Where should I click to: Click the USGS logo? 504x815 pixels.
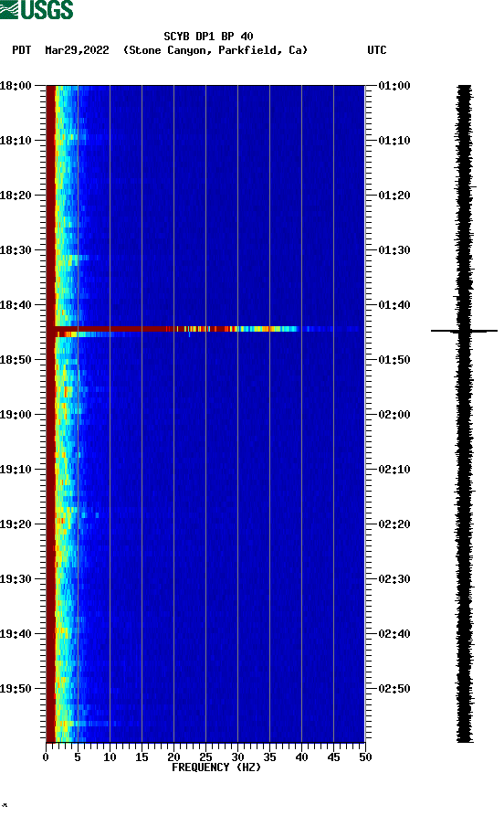(x=37, y=10)
